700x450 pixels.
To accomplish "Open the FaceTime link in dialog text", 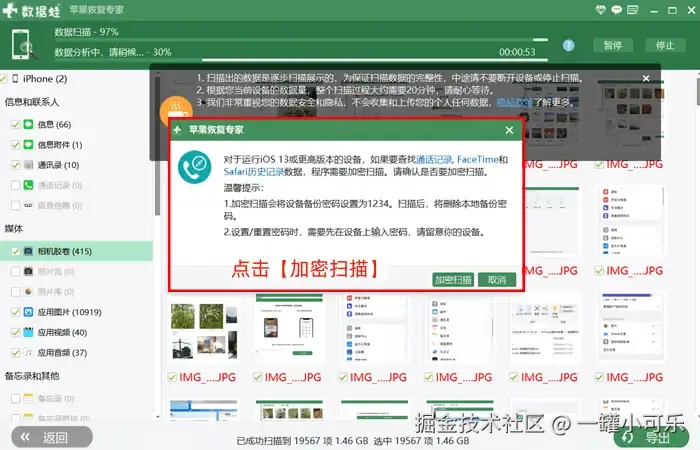I will click(477, 159).
